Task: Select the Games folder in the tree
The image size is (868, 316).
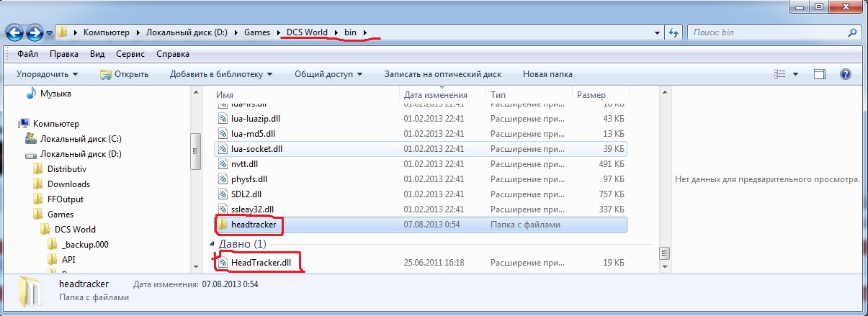Action: (61, 215)
